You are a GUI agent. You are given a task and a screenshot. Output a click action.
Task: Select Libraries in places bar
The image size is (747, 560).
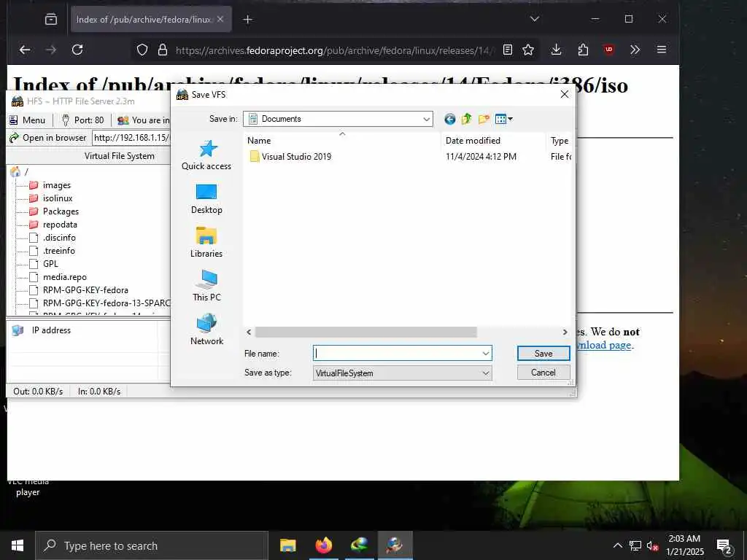tap(206, 243)
